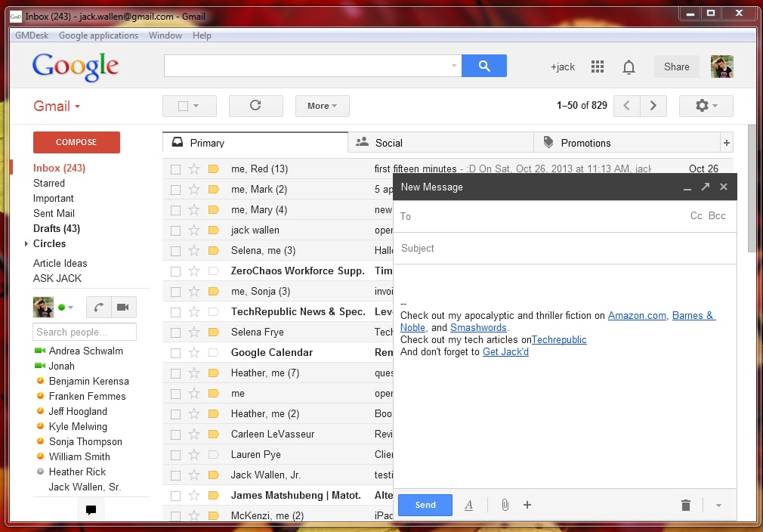Go to newer messages arrow
763x532 pixels.
tap(627, 106)
